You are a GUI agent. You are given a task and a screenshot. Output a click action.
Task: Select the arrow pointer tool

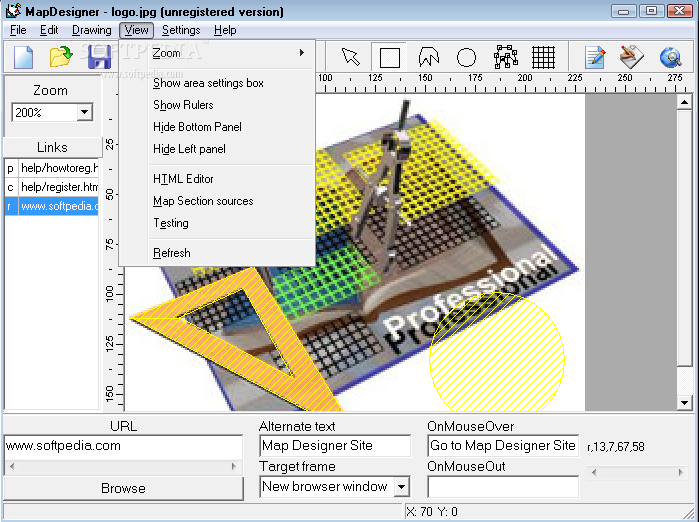(x=350, y=57)
